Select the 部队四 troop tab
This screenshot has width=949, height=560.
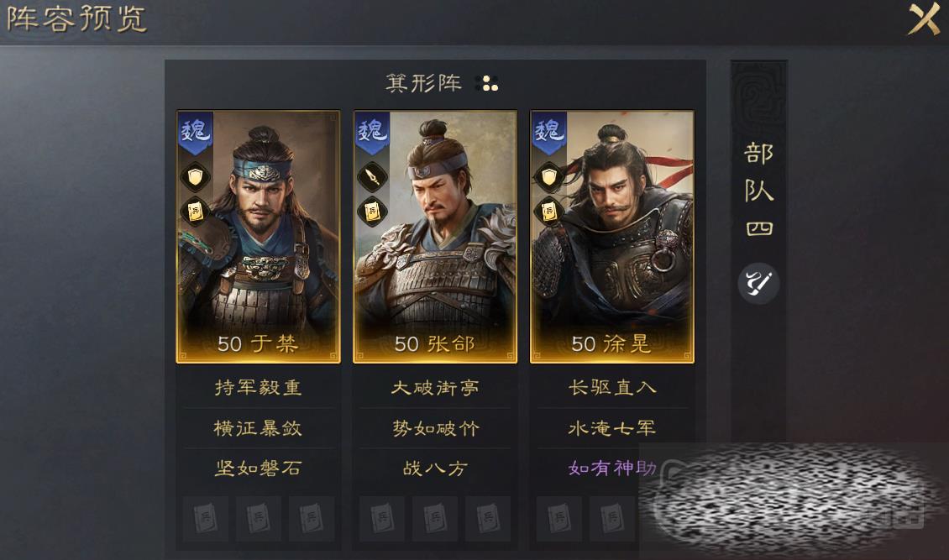(x=758, y=189)
